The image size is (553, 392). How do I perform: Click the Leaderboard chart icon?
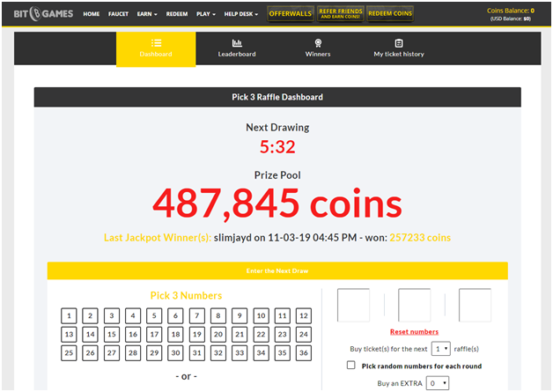point(237,43)
